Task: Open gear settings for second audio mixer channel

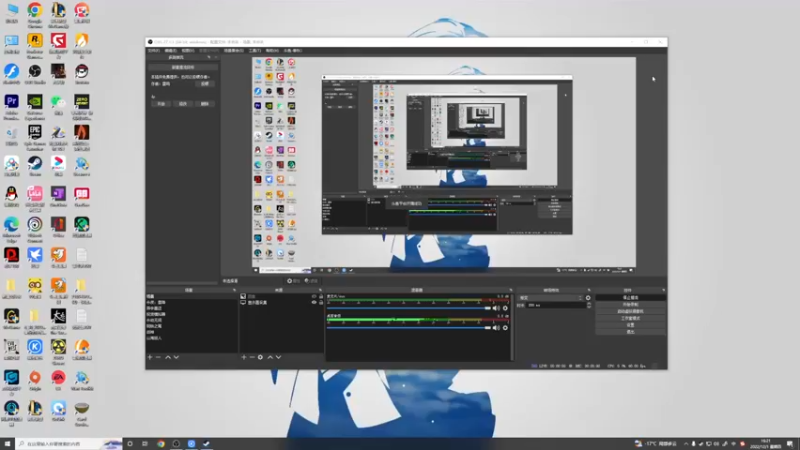Action: click(x=505, y=328)
